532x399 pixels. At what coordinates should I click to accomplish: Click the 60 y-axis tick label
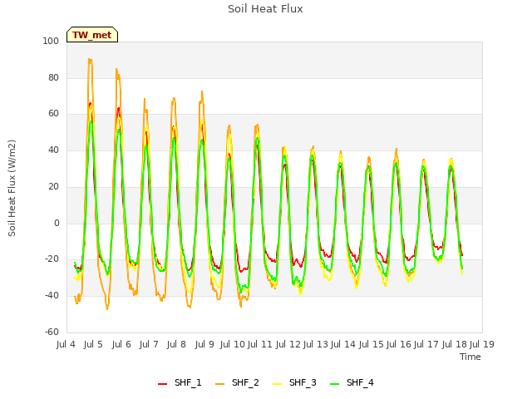pyautogui.click(x=53, y=114)
